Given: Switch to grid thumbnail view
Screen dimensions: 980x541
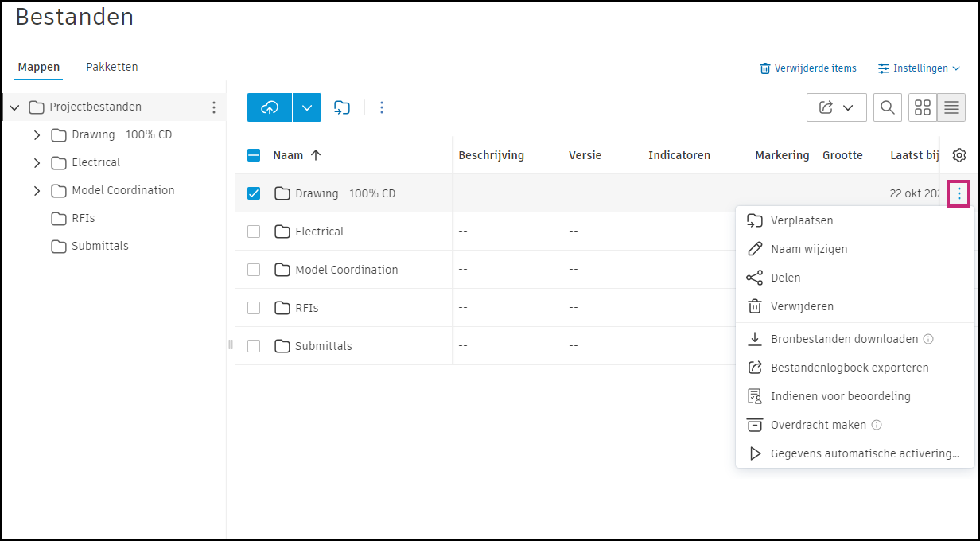Looking at the screenshot, I should tap(923, 107).
